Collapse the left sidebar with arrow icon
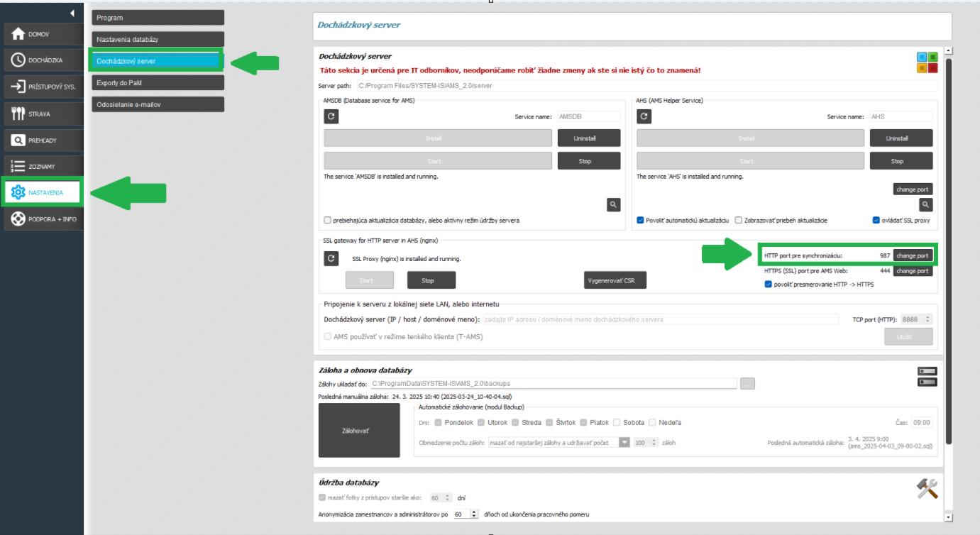980x535 pixels. 72,13
